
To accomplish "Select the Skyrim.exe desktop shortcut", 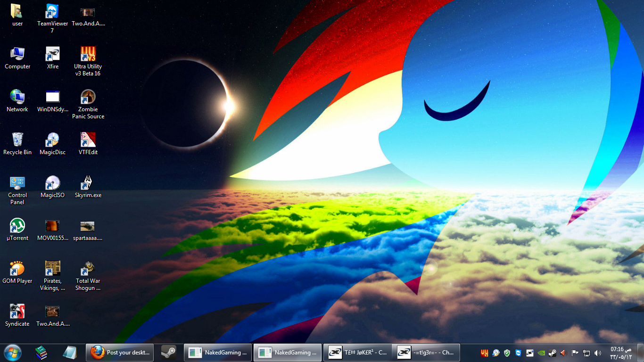I will coord(88,187).
